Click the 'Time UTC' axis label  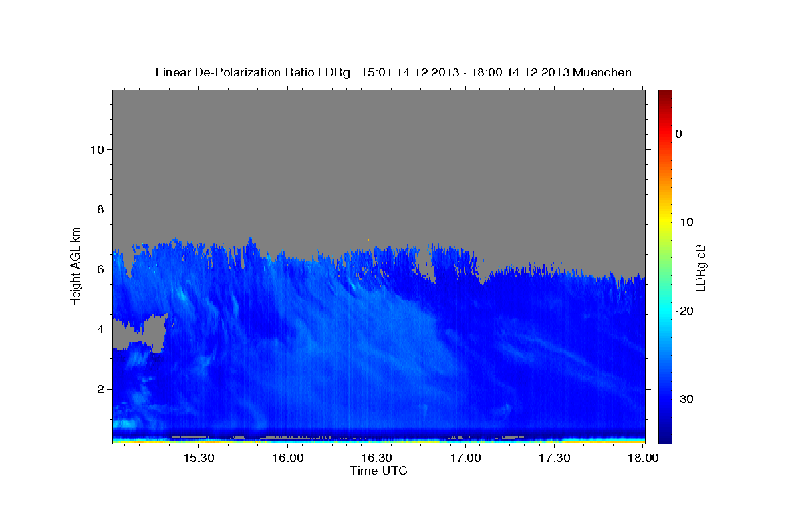click(x=378, y=471)
